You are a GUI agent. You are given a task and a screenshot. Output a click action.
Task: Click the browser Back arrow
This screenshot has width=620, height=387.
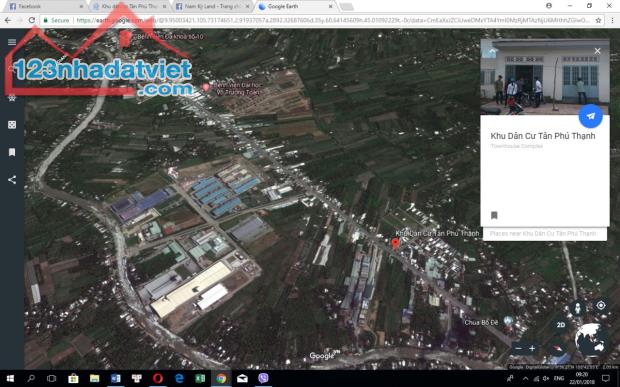click(8, 20)
